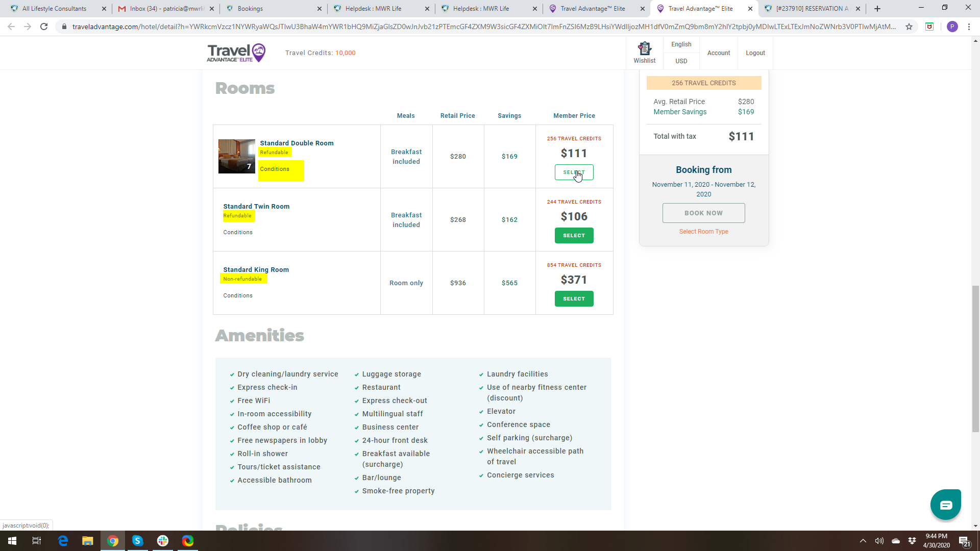Expand Conditions under Standard King Room
This screenshot has width=980, height=551.
pos(238,295)
